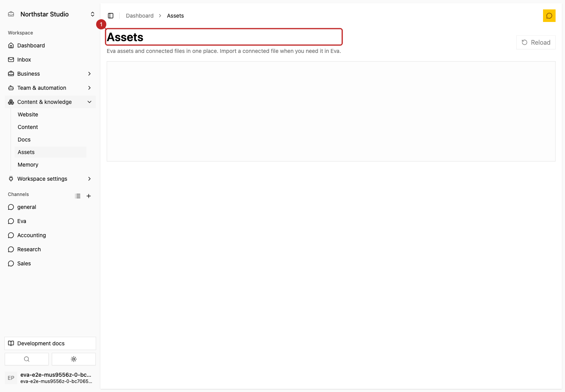Image resolution: width=565 pixels, height=392 pixels.
Task: Open Inbox in the sidebar
Action: pos(50,60)
